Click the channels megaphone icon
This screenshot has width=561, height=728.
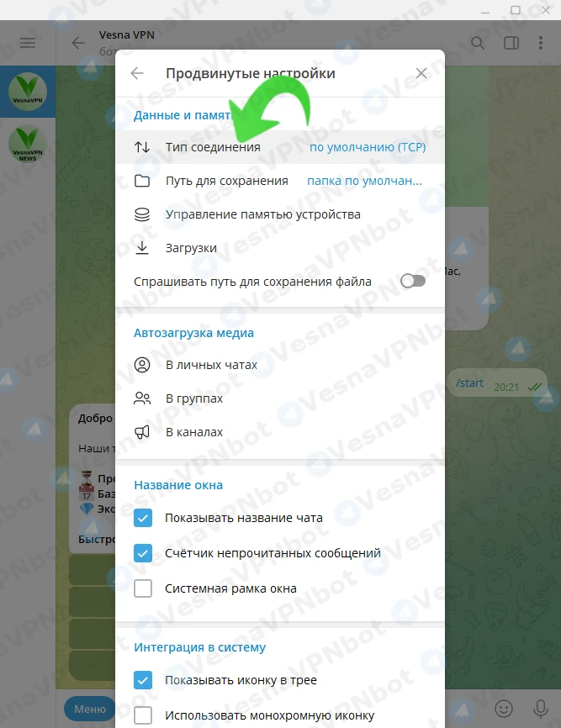point(142,432)
